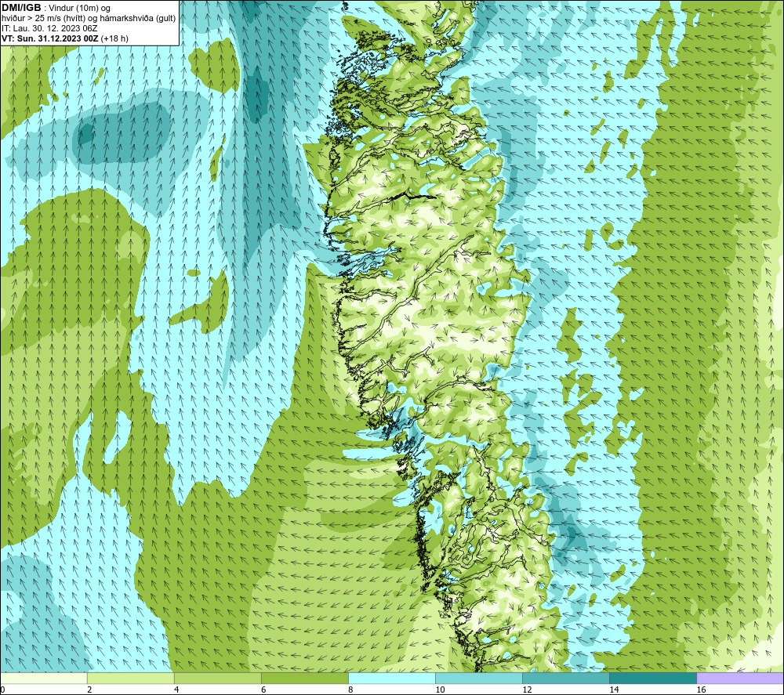
Task: Click the legend label '16'
Action: tap(701, 690)
